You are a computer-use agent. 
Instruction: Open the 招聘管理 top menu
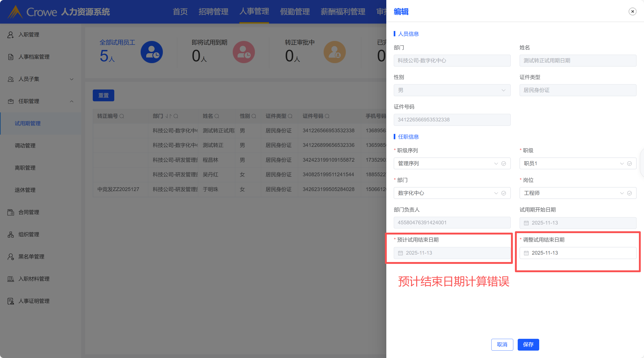(x=213, y=12)
